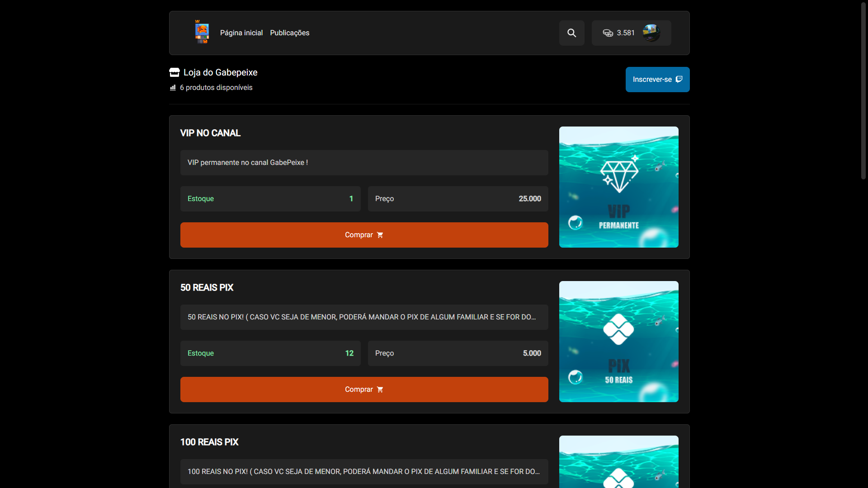
Task: Click the Twitch icon in Inscrever-se button
Action: click(679, 80)
